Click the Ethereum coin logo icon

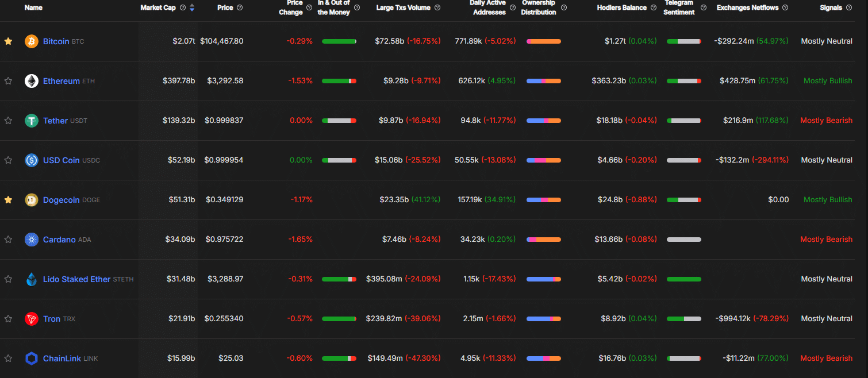coord(32,81)
